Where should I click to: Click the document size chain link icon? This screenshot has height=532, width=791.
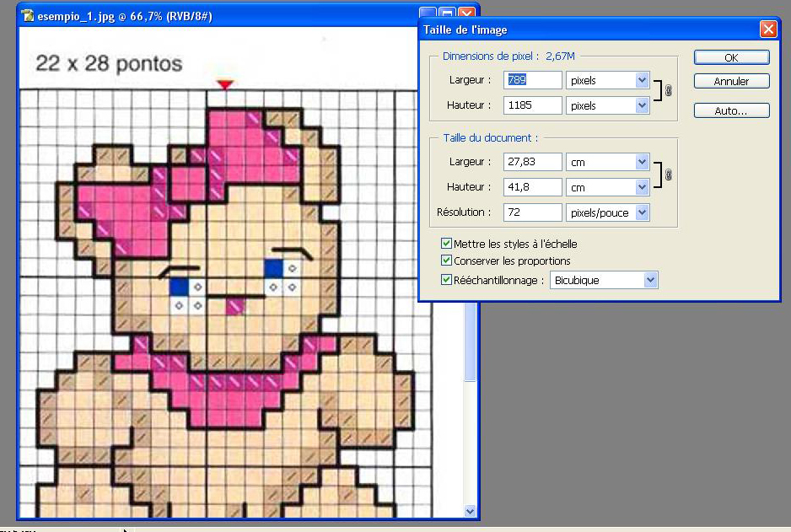pyautogui.click(x=668, y=174)
